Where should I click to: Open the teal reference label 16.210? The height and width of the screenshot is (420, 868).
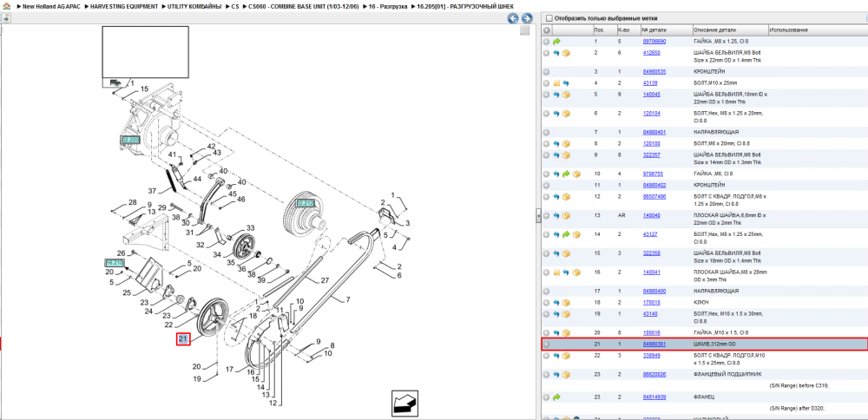click(114, 262)
